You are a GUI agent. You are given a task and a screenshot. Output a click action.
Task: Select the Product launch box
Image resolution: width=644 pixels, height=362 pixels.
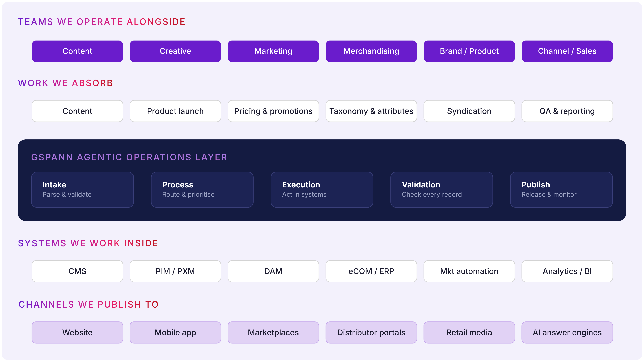(x=175, y=111)
